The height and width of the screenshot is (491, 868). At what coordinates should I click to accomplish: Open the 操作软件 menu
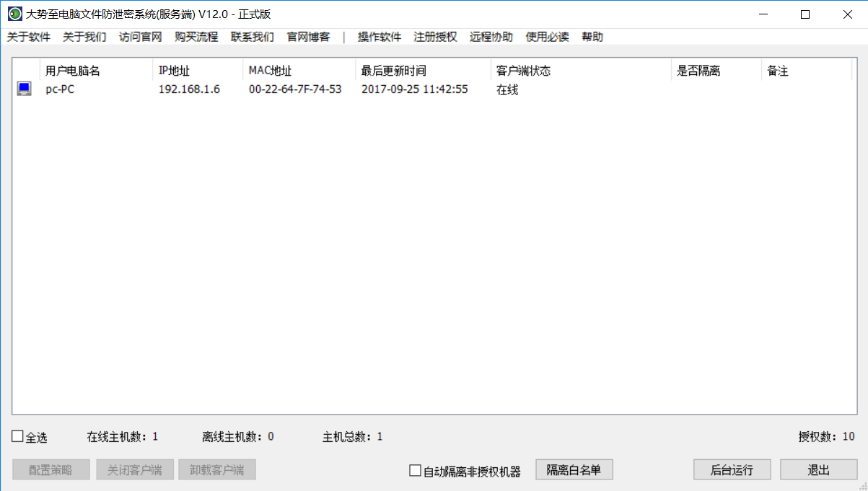[x=380, y=37]
